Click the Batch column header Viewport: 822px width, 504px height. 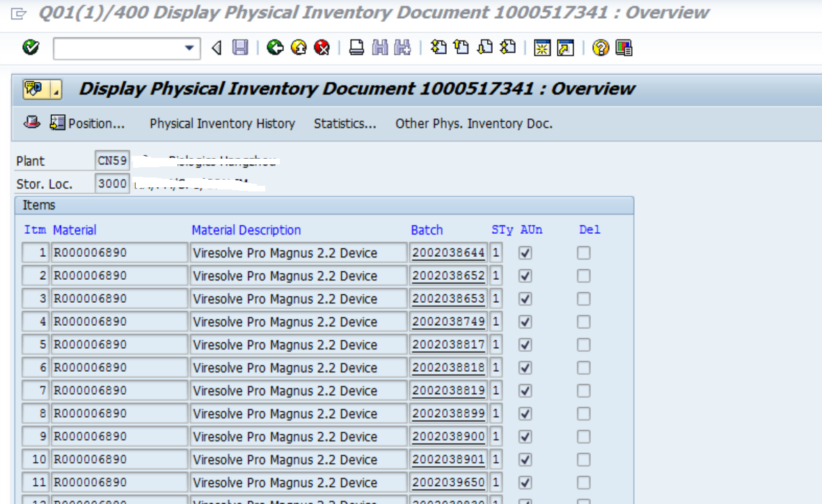[427, 230]
